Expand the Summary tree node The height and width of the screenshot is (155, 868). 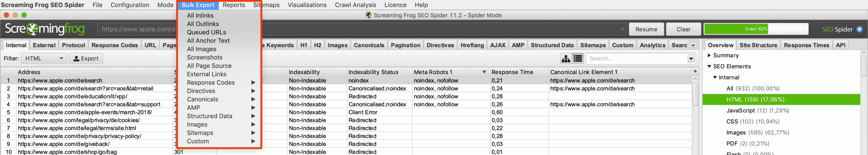(709, 56)
